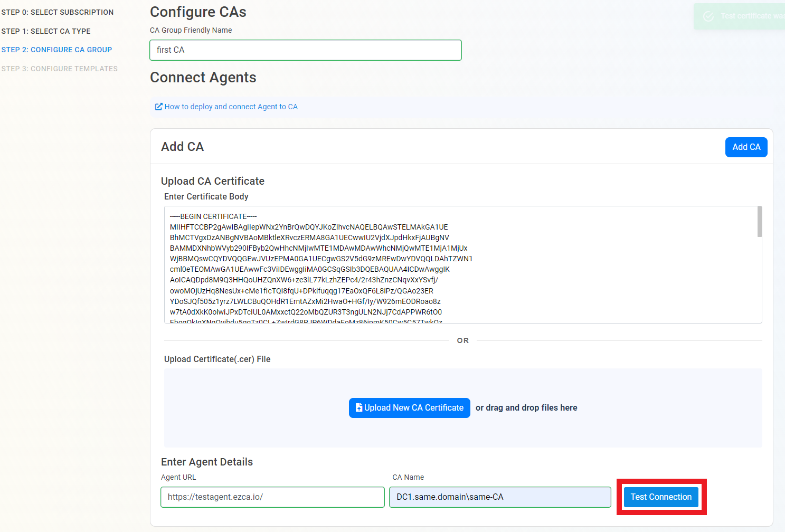Click 'Connect Agents' heading
This screenshot has width=785, height=532.
point(203,78)
